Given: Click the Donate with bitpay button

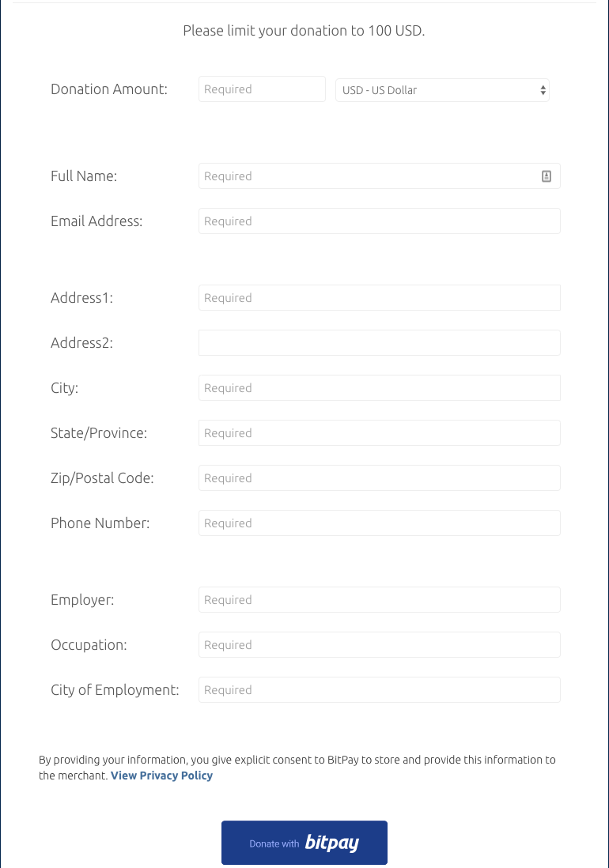Looking at the screenshot, I should coord(304,843).
